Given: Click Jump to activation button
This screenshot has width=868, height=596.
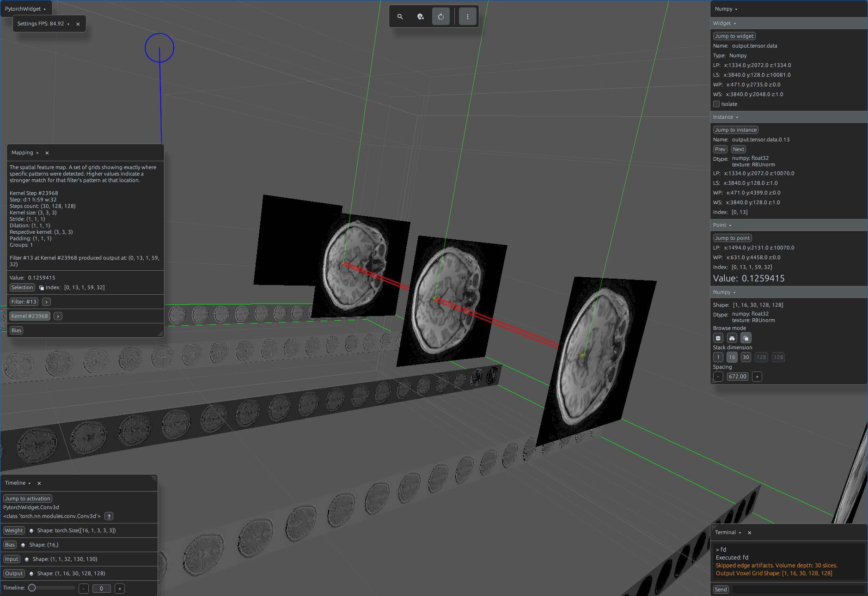Looking at the screenshot, I should (28, 499).
